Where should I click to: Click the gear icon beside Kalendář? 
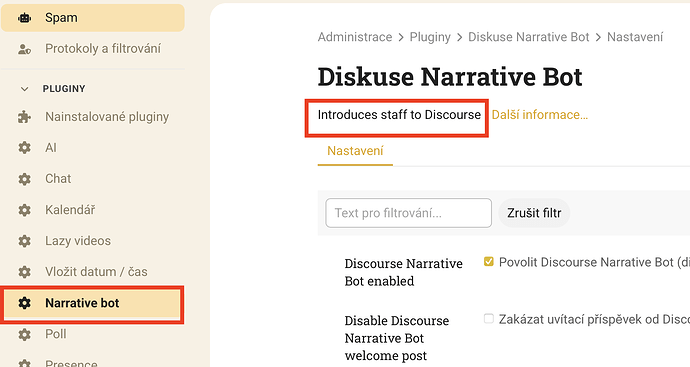pos(24,210)
